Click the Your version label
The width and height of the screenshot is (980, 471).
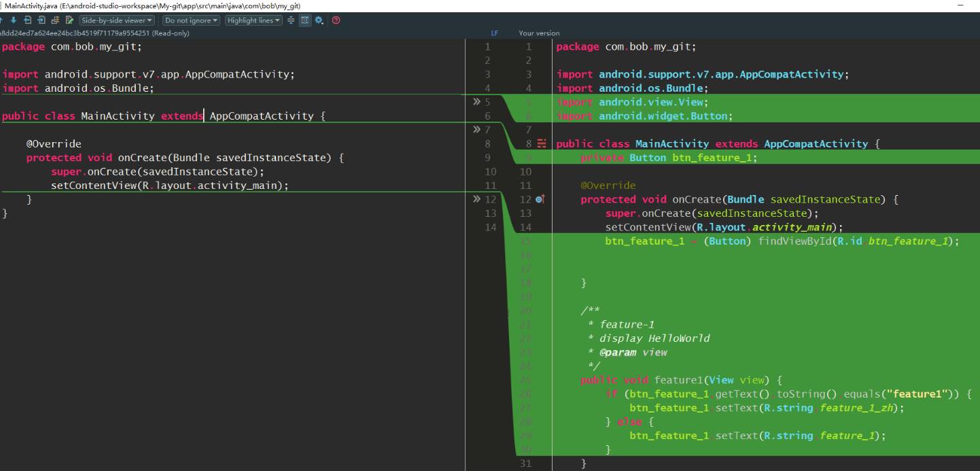[539, 33]
